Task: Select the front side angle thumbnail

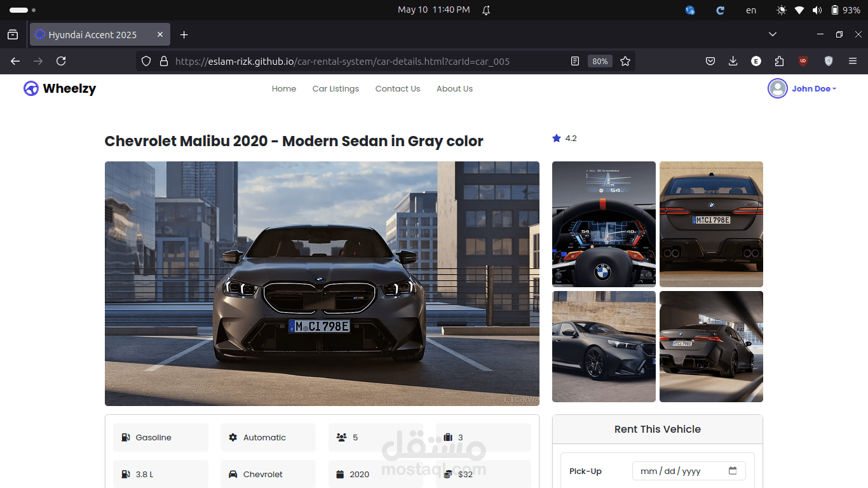Action: [604, 346]
